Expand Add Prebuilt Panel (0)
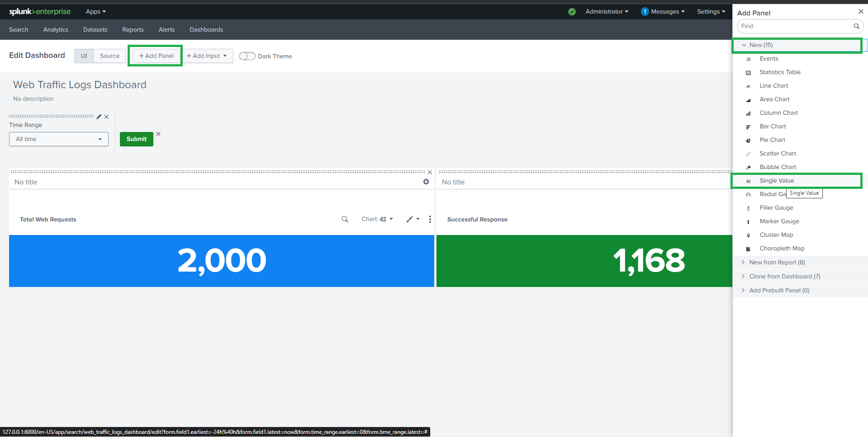 800,291
